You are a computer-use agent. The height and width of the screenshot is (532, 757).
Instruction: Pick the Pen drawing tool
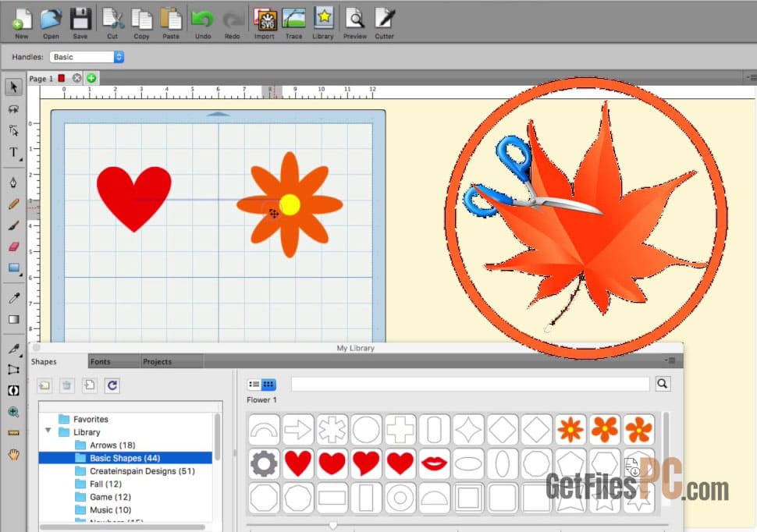point(13,182)
